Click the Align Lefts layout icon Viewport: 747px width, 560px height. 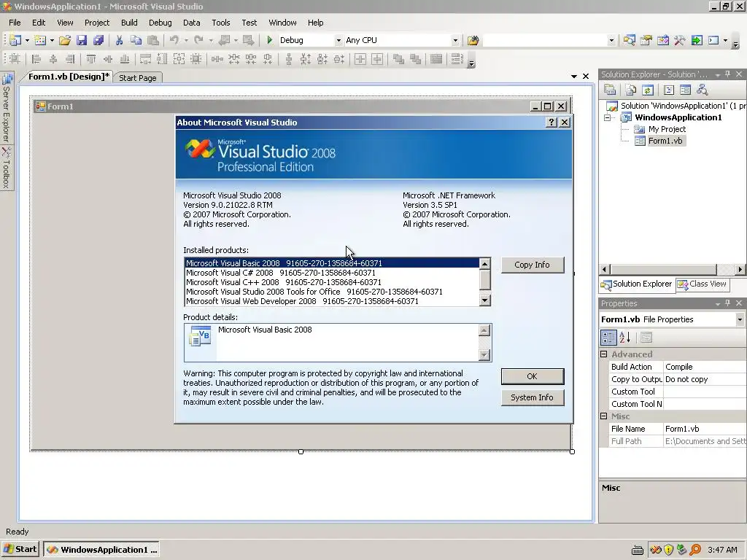(36, 59)
